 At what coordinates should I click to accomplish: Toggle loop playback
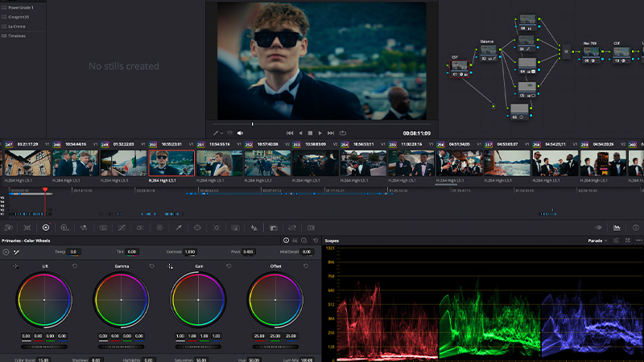tap(343, 133)
